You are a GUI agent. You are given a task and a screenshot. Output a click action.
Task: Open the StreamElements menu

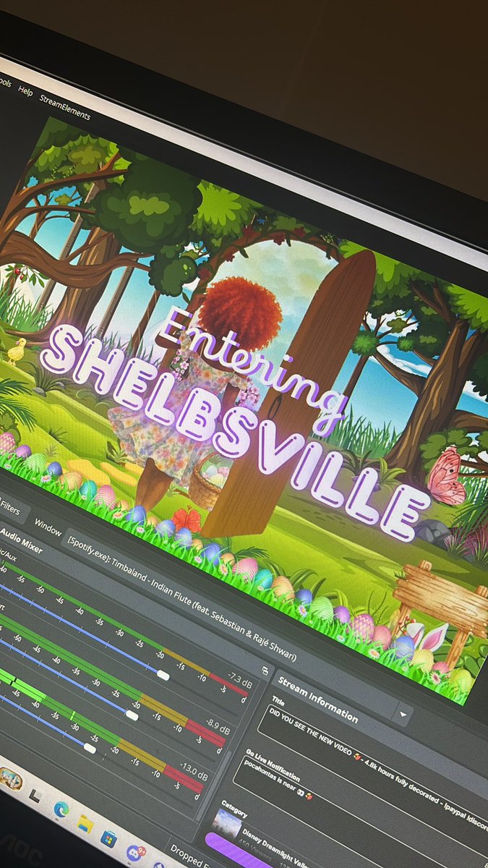coord(65,106)
